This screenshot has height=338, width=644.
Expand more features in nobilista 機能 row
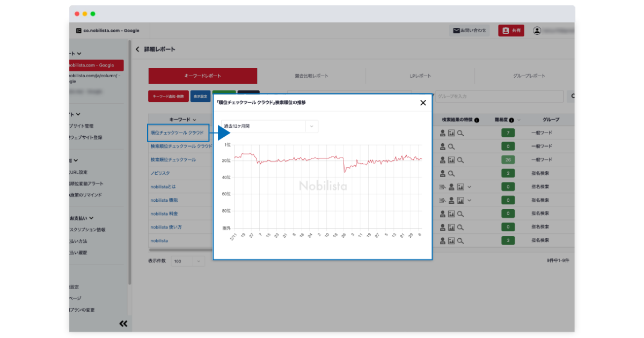(x=470, y=200)
